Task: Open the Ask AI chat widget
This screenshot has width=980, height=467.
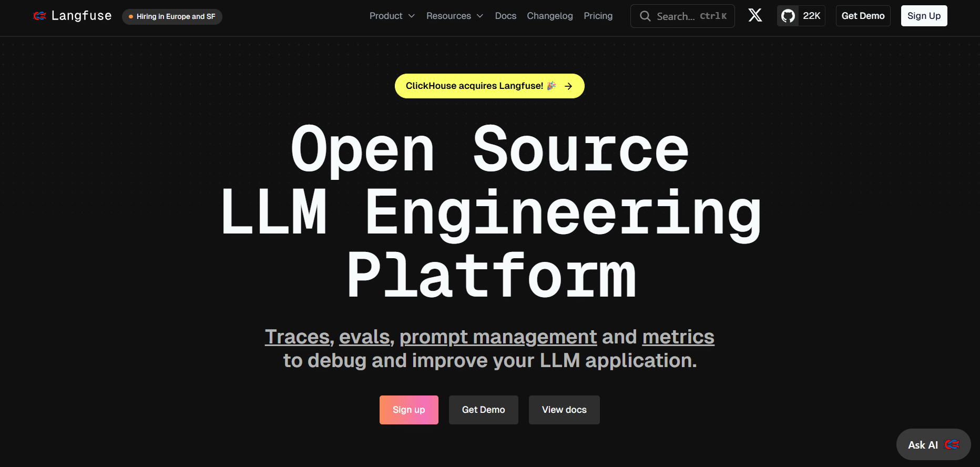Action: tap(934, 445)
